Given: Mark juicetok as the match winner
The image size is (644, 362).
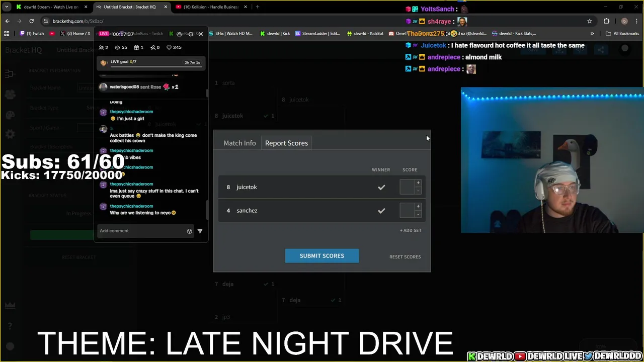Looking at the screenshot, I should [381, 187].
